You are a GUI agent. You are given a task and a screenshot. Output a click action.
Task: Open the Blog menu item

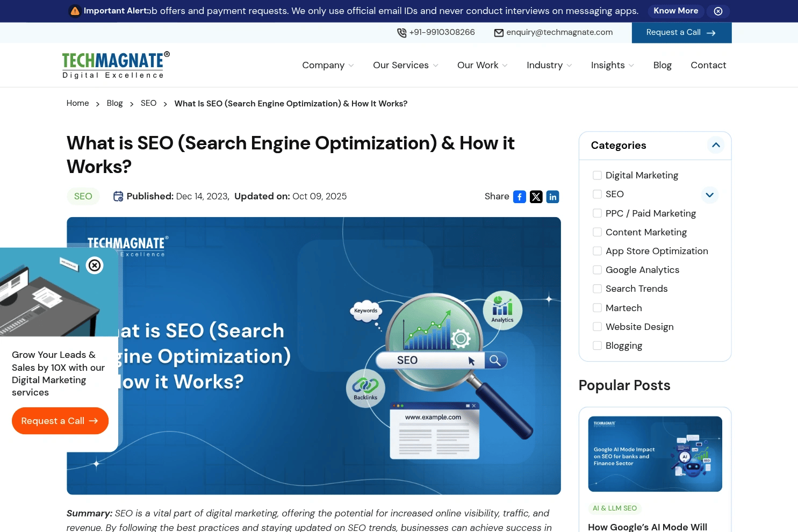[662, 65]
